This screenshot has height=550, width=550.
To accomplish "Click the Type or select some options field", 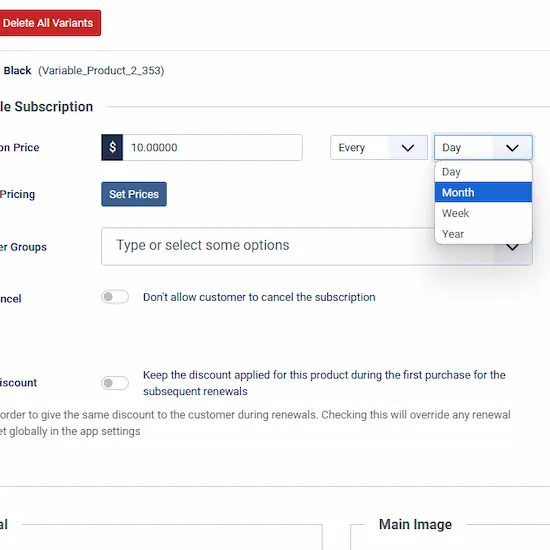I will 317,246.
